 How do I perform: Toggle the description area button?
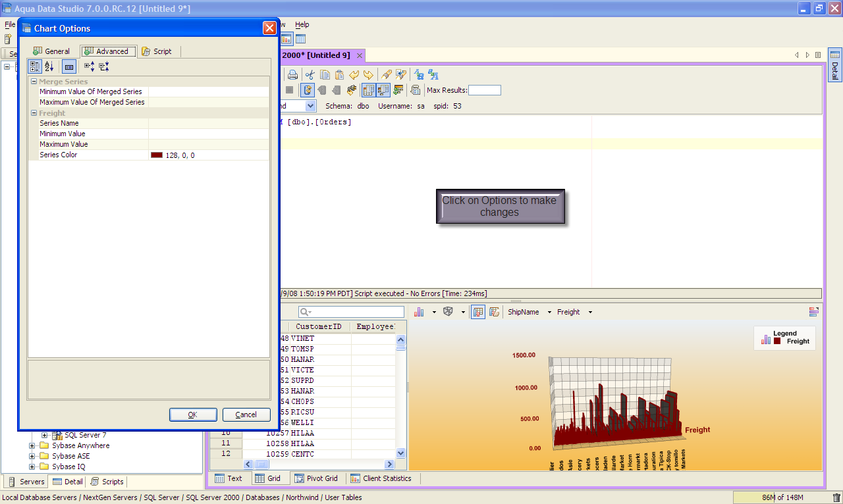(68, 66)
